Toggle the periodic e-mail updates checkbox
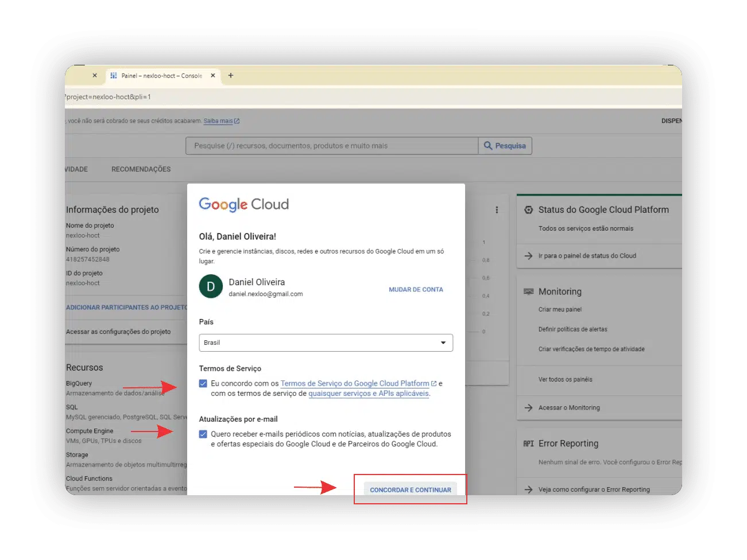The width and height of the screenshot is (747, 560). pos(203,434)
